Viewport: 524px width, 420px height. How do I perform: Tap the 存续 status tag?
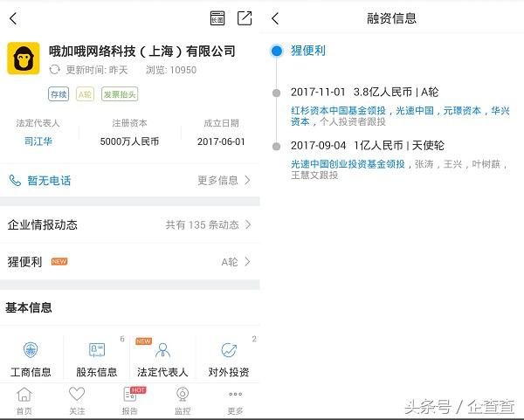tap(59, 94)
